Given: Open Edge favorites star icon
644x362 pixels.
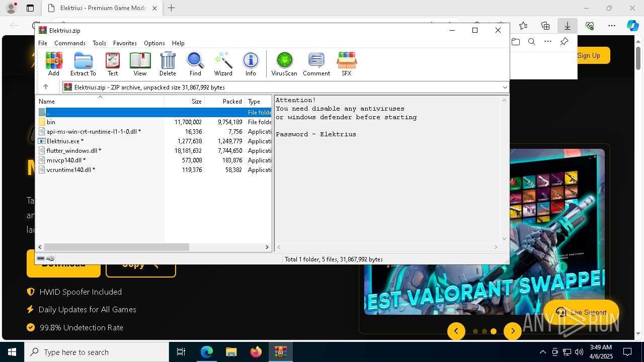Looking at the screenshot, I should click(523, 26).
